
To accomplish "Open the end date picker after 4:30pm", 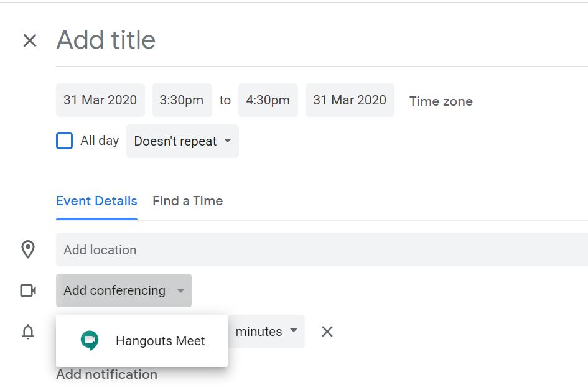I will point(350,100).
